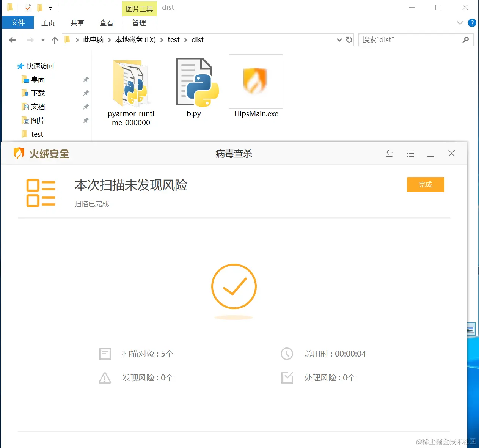Expand the address bar history dropdown
The width and height of the screenshot is (479, 448).
pyautogui.click(x=339, y=40)
